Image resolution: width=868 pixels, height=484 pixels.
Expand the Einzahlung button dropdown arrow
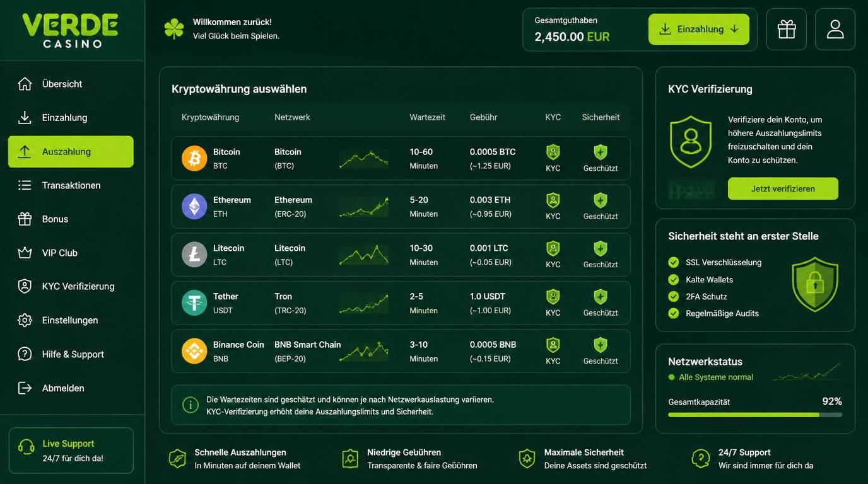[734, 29]
